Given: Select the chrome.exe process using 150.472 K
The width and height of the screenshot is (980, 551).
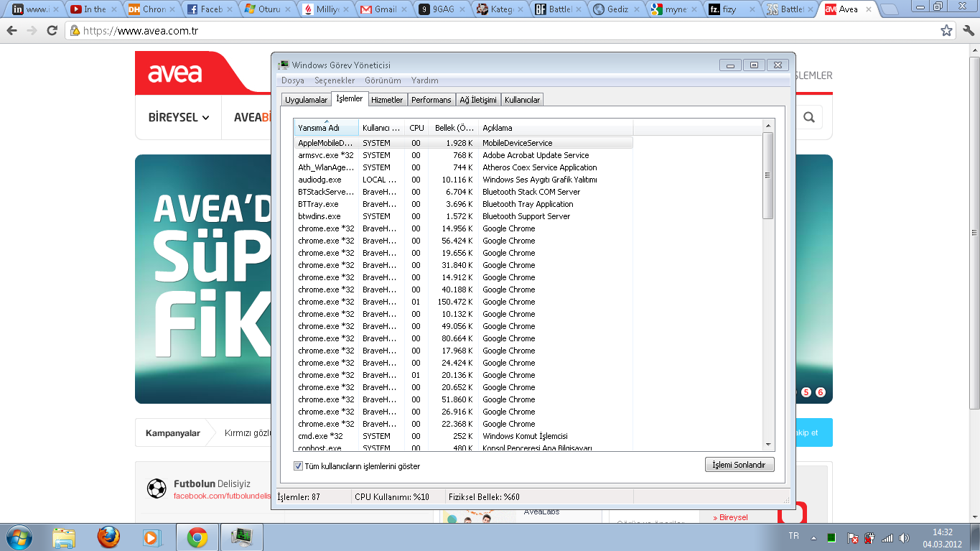Looking at the screenshot, I should click(x=464, y=302).
